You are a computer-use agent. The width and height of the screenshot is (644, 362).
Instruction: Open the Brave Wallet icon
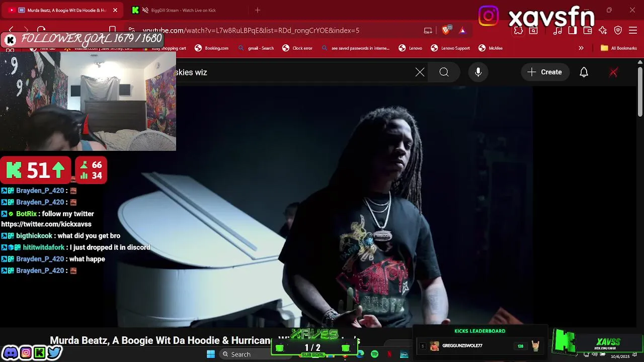pyautogui.click(x=588, y=31)
